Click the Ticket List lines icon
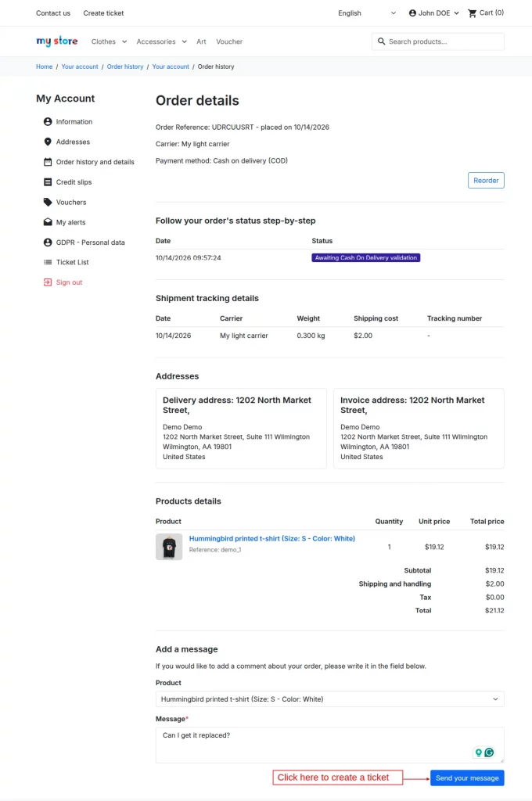This screenshot has width=532, height=801. tap(48, 262)
